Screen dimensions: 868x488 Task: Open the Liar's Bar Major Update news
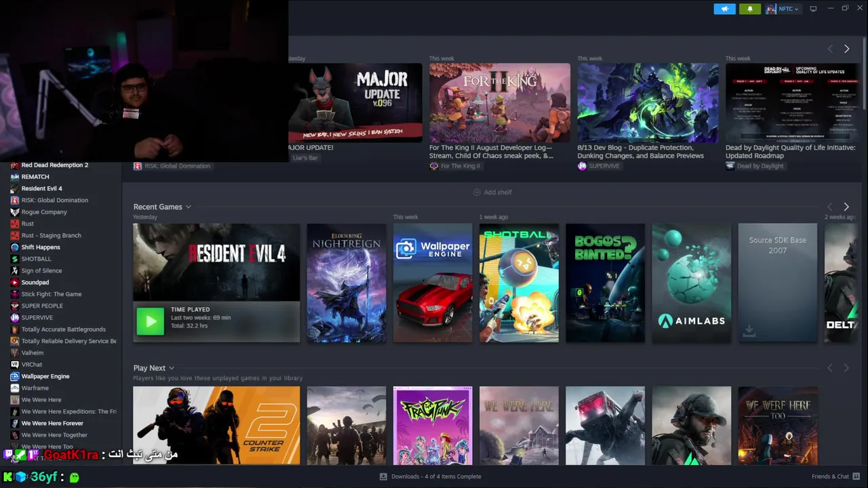pos(355,103)
